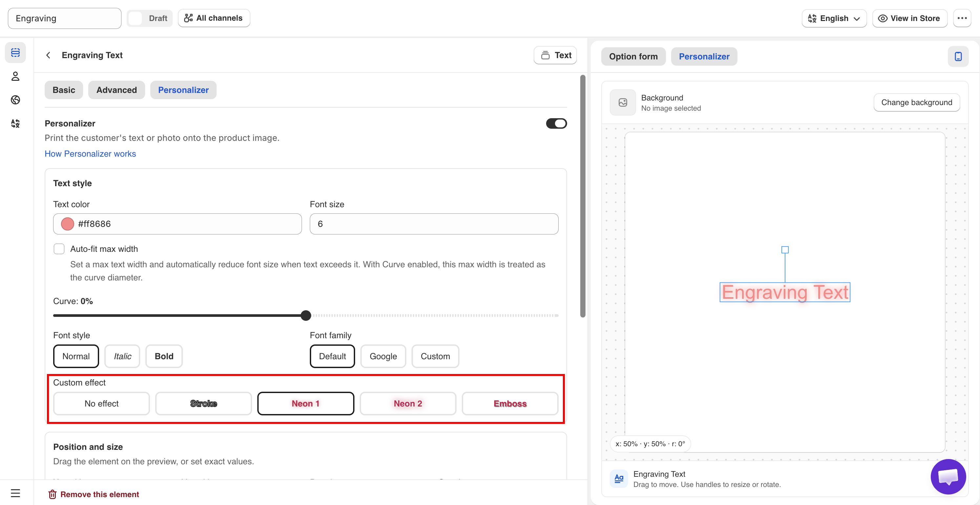Image resolution: width=980 pixels, height=505 pixels.
Task: Open the All channels selector
Action: (214, 18)
